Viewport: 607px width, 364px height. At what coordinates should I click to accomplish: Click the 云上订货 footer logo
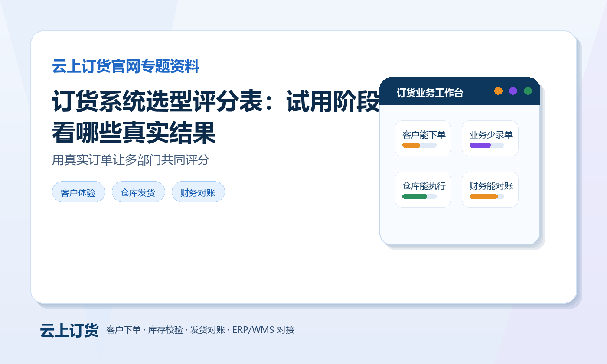[x=69, y=330]
